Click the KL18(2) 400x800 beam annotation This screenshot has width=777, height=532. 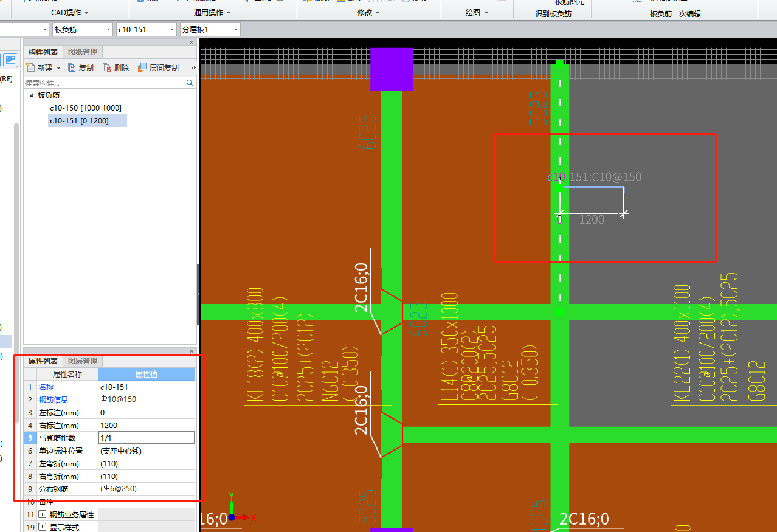pyautogui.click(x=255, y=346)
